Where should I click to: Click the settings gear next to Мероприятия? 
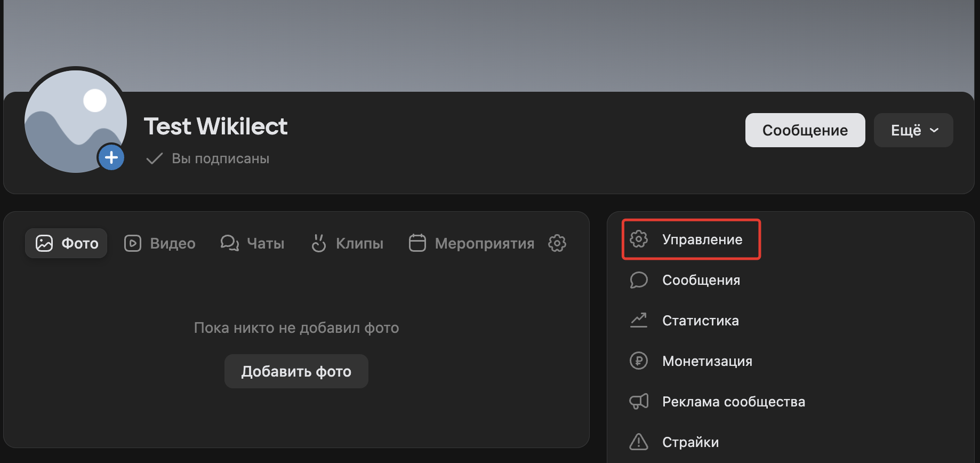click(x=557, y=243)
